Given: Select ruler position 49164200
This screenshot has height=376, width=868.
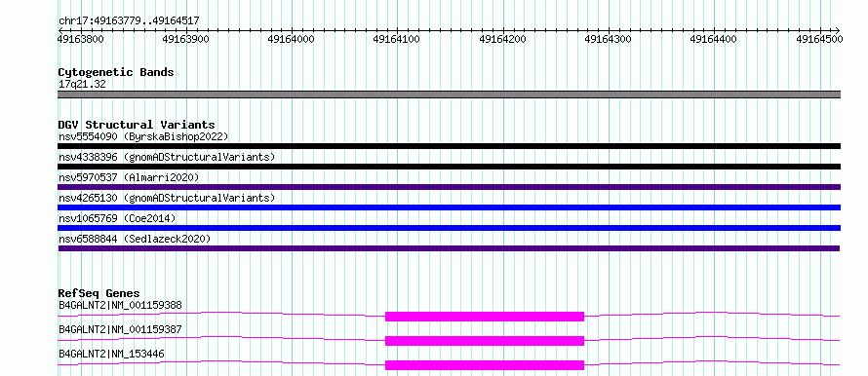Looking at the screenshot, I should (502, 39).
